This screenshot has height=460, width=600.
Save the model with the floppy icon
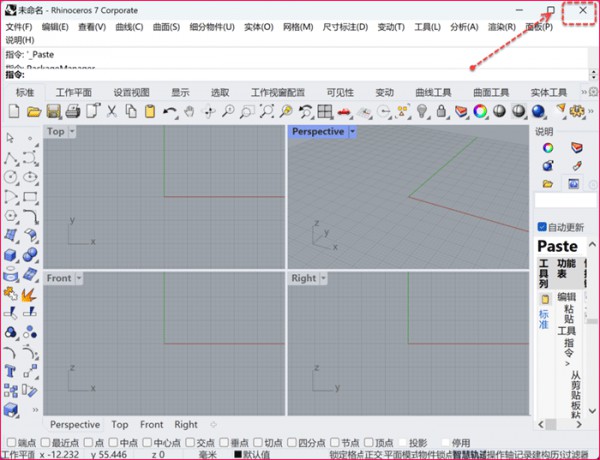tap(54, 111)
